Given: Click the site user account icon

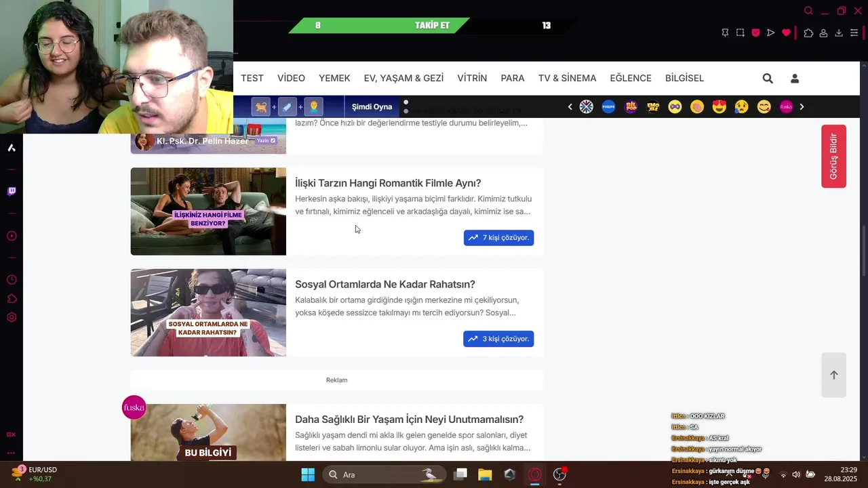Looking at the screenshot, I should pyautogui.click(x=795, y=79).
